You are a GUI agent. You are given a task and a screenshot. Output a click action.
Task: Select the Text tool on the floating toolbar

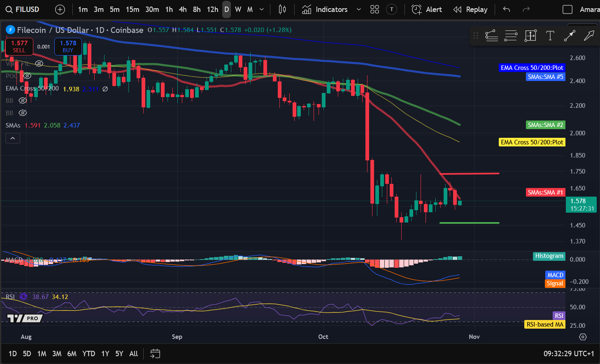[550, 36]
